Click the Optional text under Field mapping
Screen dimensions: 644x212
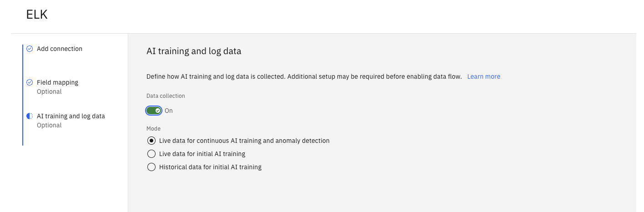click(x=49, y=91)
